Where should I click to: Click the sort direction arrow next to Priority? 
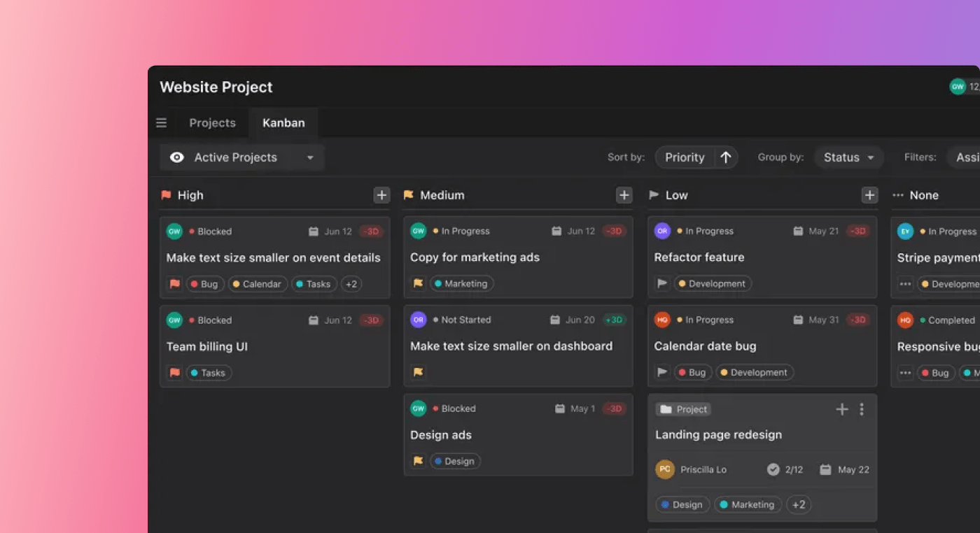[726, 157]
